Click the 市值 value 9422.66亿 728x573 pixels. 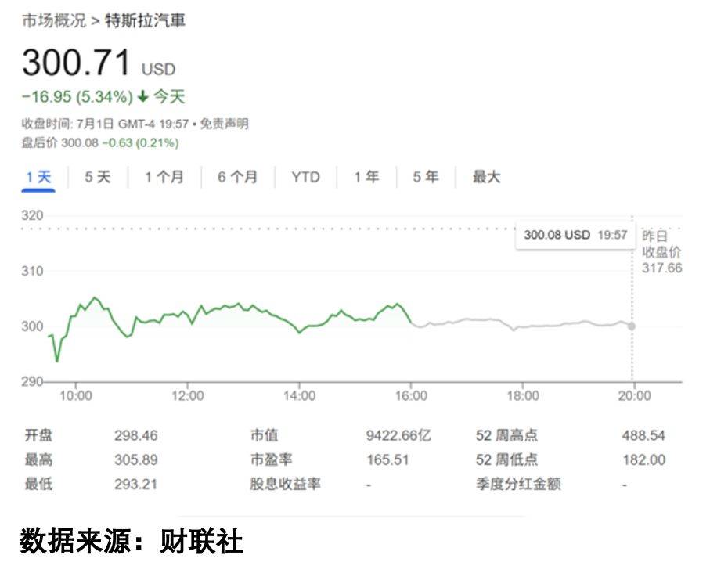398,435
